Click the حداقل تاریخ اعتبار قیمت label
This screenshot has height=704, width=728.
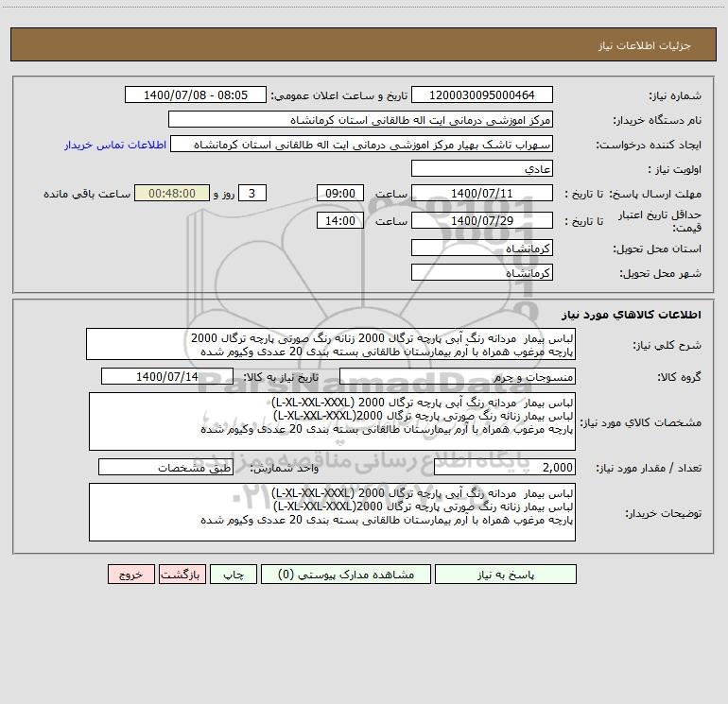coord(659,221)
